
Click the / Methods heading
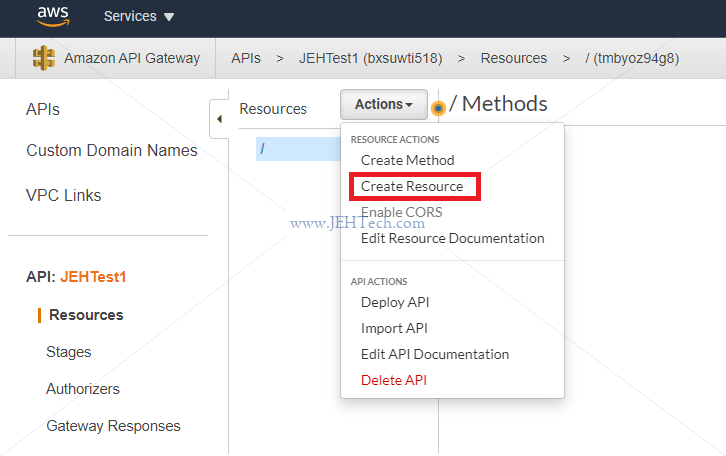tap(499, 104)
